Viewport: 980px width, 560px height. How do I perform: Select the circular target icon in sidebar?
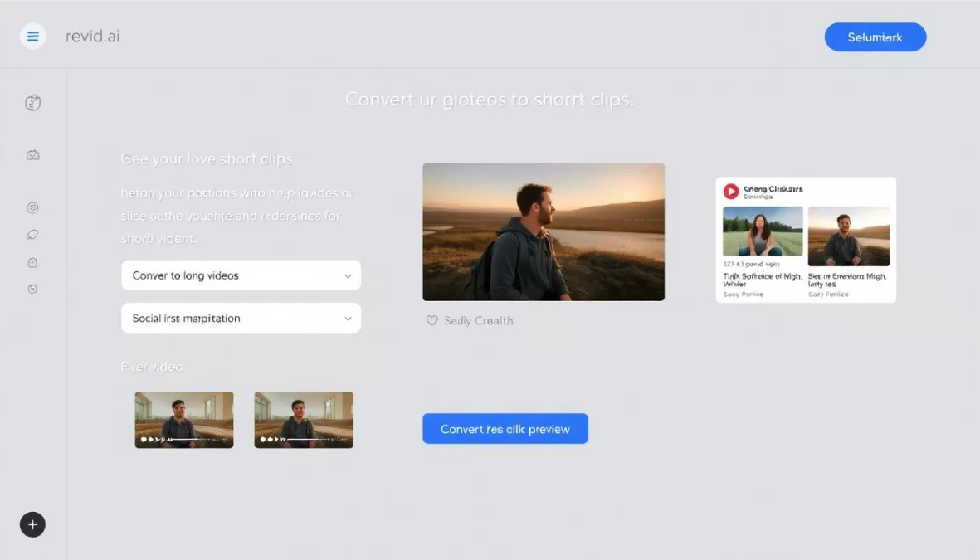coord(32,207)
